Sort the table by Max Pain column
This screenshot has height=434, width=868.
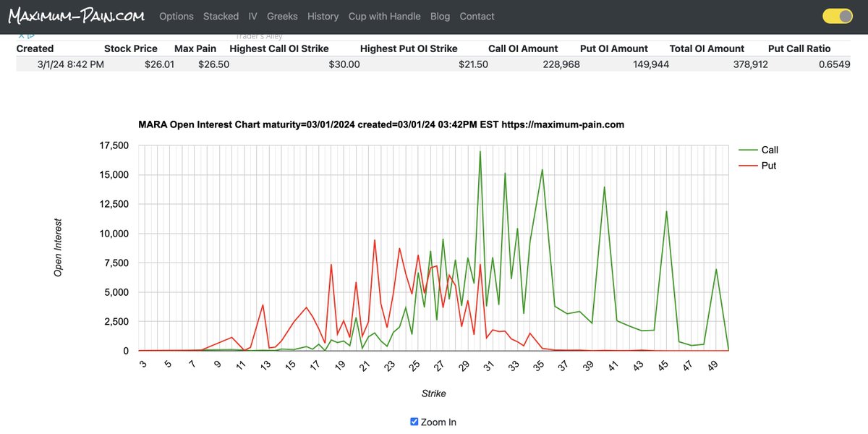[x=195, y=48]
